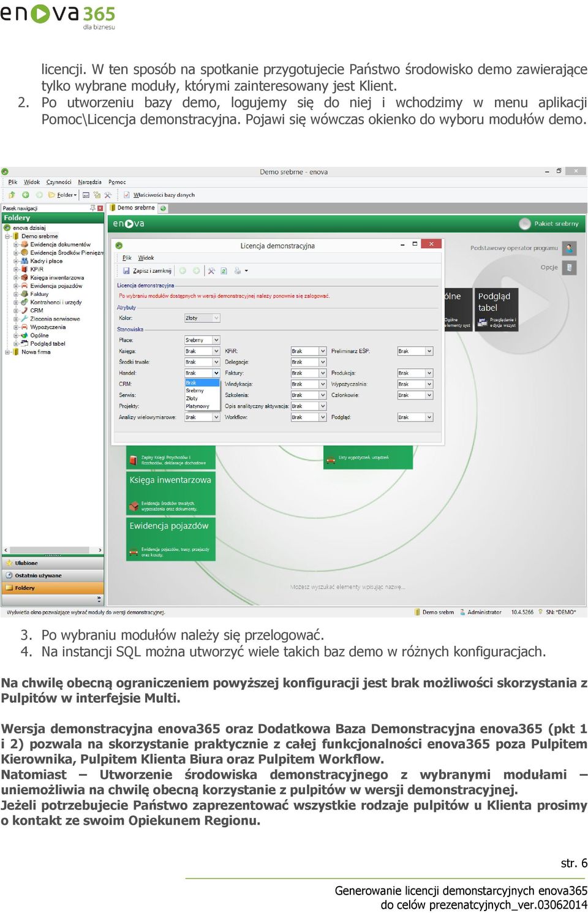Choose Platynowy in the open Handel list
Image resolution: width=588 pixels, height=913 pixels.
[202, 406]
